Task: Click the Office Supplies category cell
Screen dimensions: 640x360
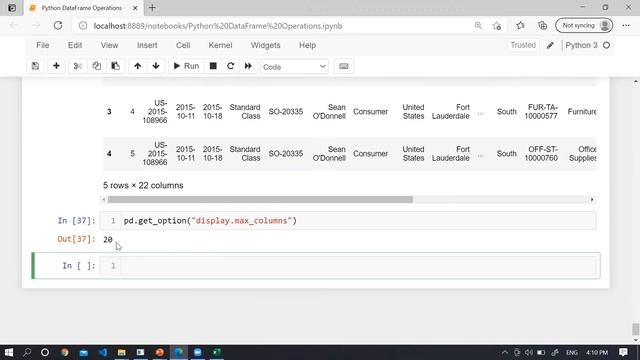Action: 583,153
